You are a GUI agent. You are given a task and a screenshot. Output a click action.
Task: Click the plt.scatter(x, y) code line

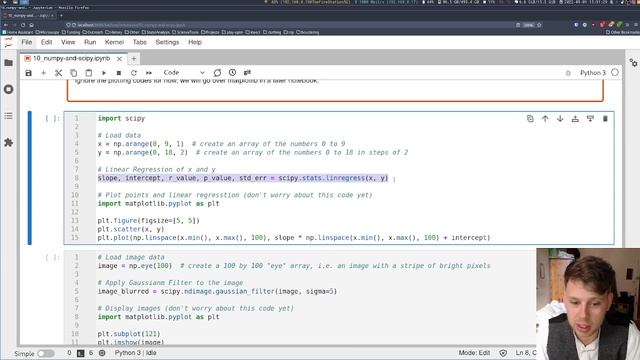(131, 229)
